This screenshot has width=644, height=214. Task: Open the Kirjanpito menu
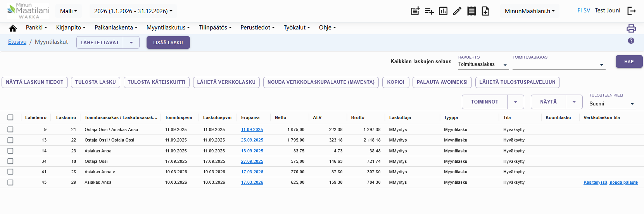(71, 28)
